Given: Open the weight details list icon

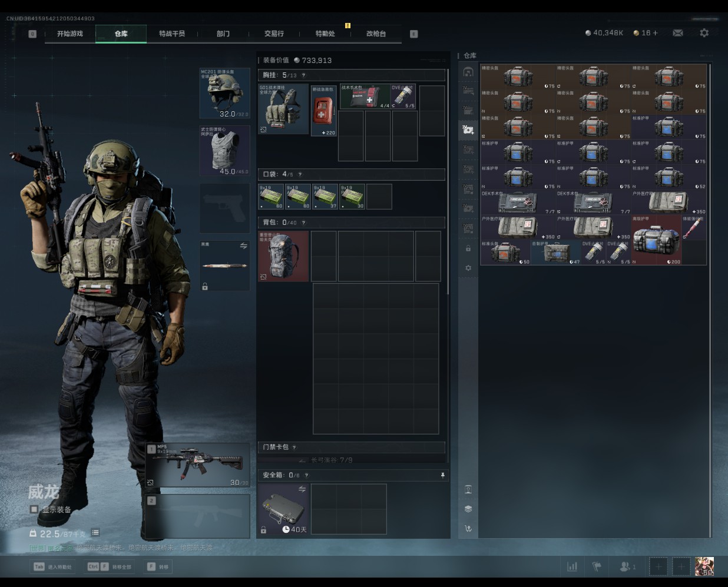Looking at the screenshot, I should [95, 533].
